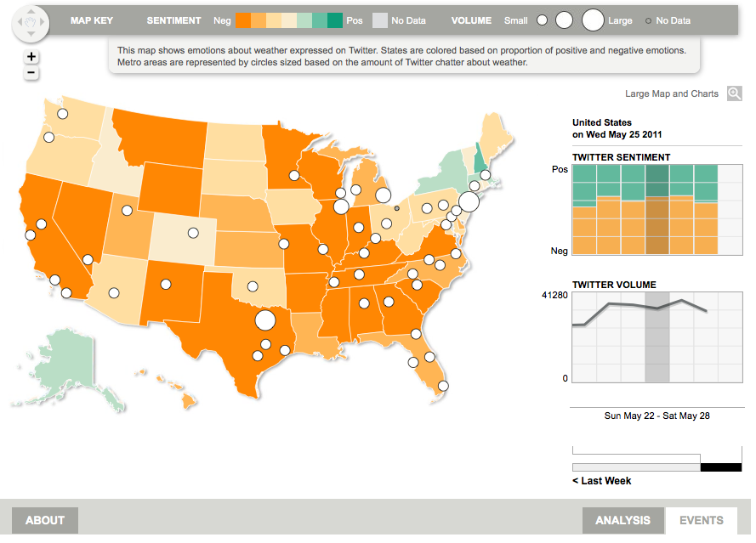Switch to the ANALYSIS tab
756x543 pixels.
click(x=623, y=520)
